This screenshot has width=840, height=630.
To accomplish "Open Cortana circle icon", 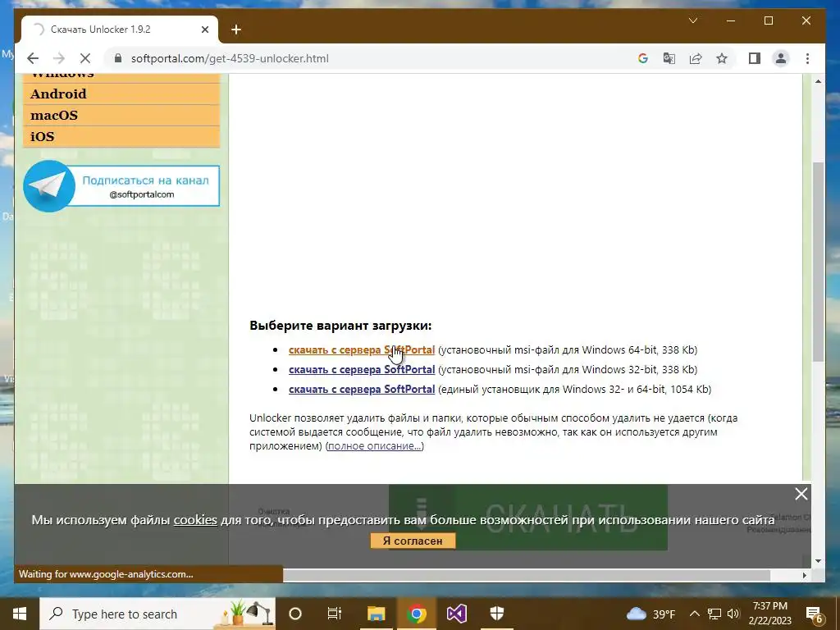I will tap(295, 614).
